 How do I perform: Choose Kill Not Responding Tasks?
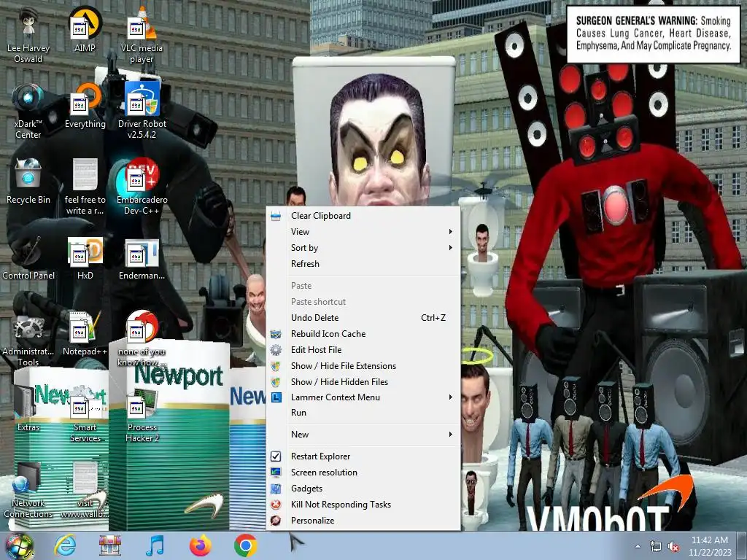363,505
